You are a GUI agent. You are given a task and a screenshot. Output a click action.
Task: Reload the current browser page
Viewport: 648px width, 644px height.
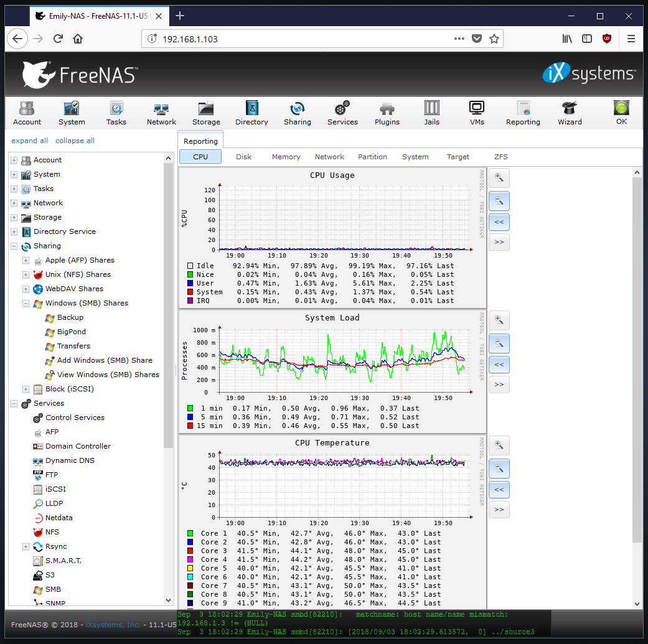pyautogui.click(x=58, y=39)
